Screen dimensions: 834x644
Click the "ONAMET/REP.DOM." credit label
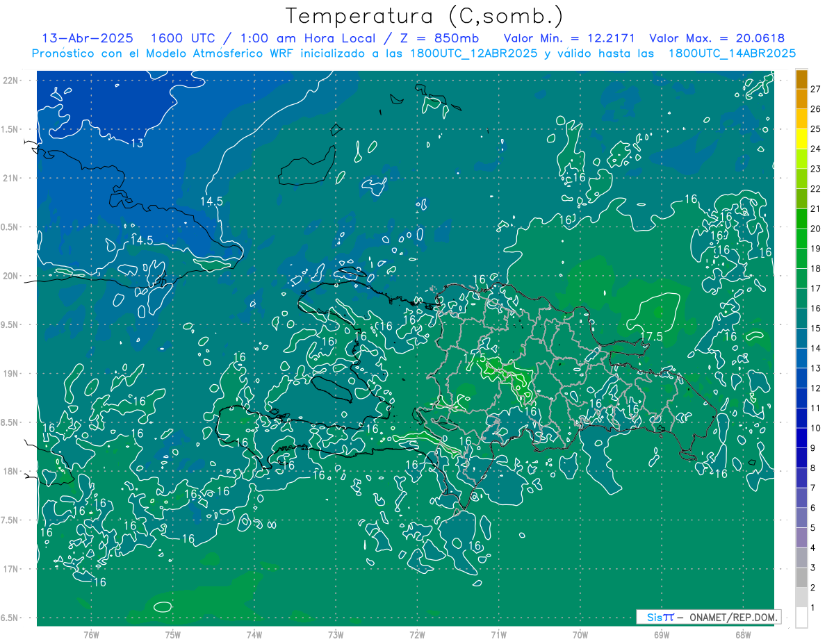[734, 617]
